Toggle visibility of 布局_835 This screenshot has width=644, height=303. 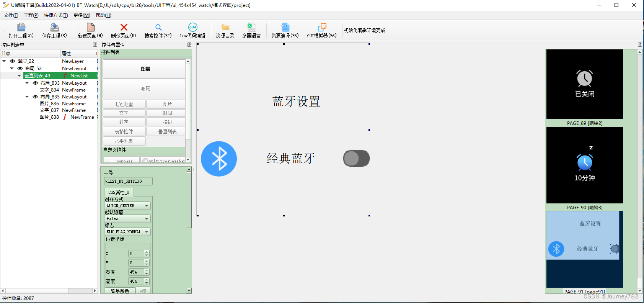click(36, 97)
